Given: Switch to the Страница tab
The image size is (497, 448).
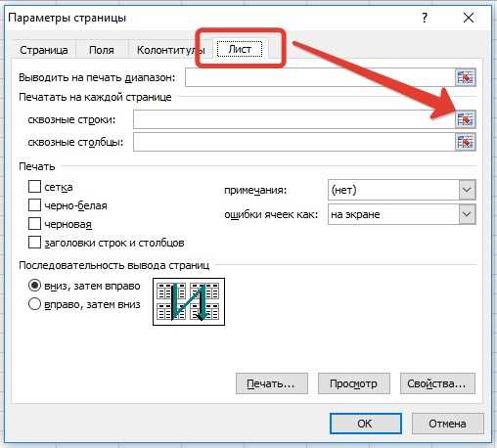Looking at the screenshot, I should pos(44,50).
